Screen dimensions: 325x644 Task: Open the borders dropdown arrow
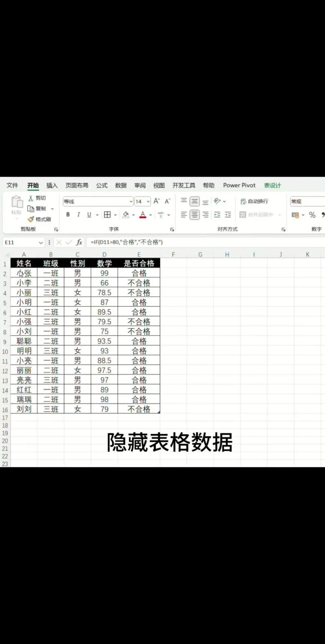point(115,215)
